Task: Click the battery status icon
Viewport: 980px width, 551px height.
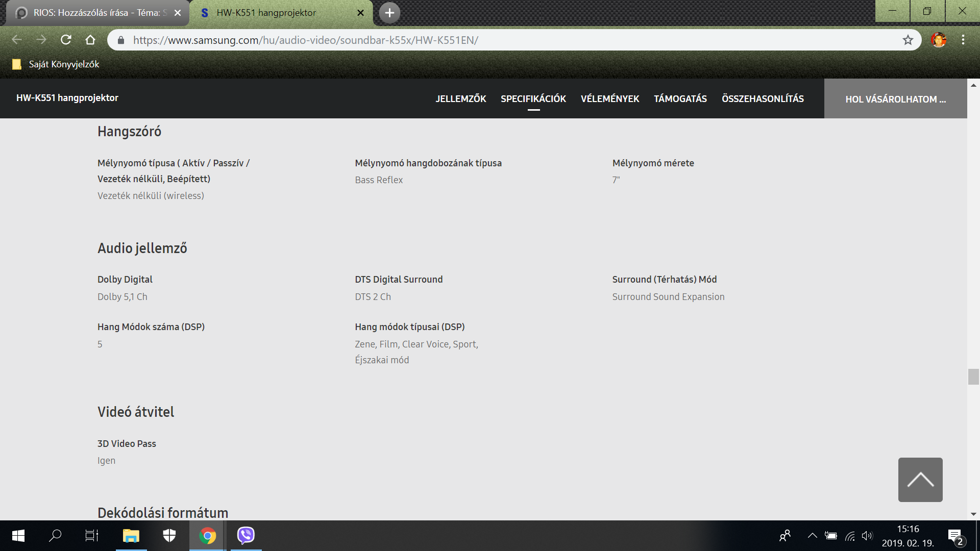Action: click(x=831, y=536)
